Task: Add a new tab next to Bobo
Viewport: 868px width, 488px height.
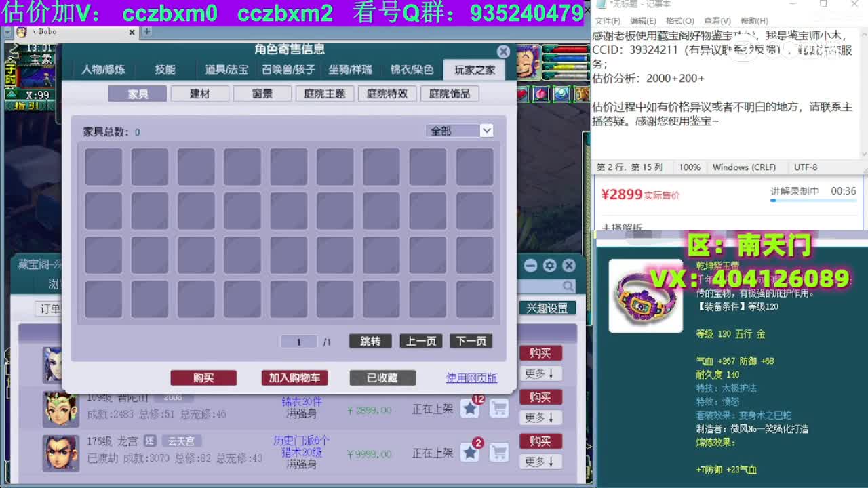Action: [x=147, y=32]
